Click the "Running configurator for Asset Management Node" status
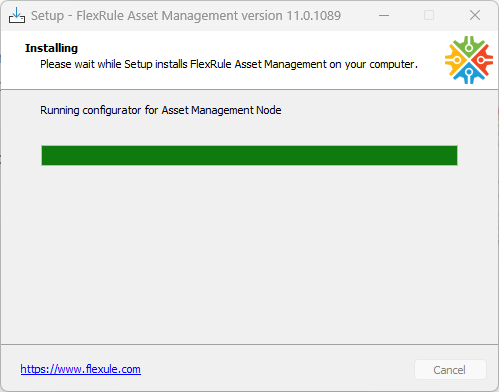The width and height of the screenshot is (499, 392). [161, 110]
